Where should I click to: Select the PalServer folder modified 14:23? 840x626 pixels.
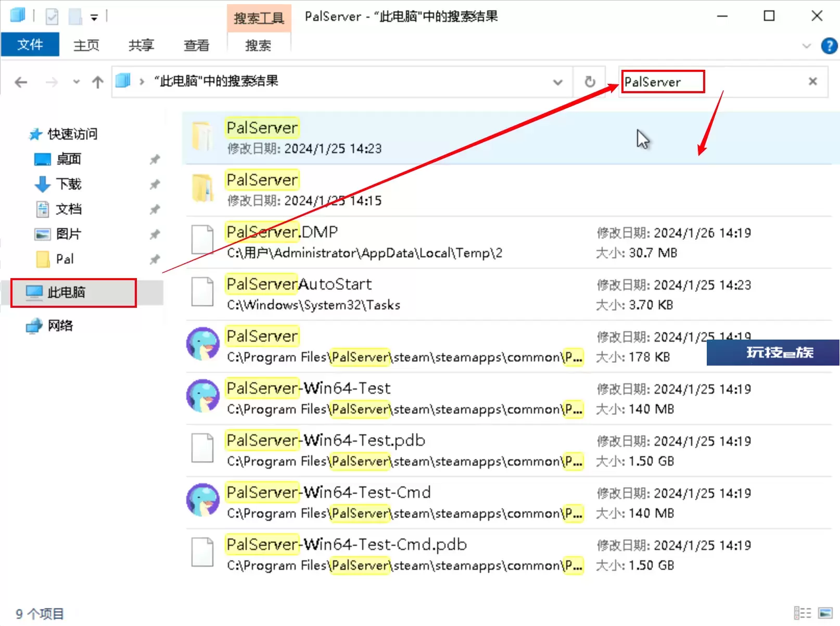509,138
